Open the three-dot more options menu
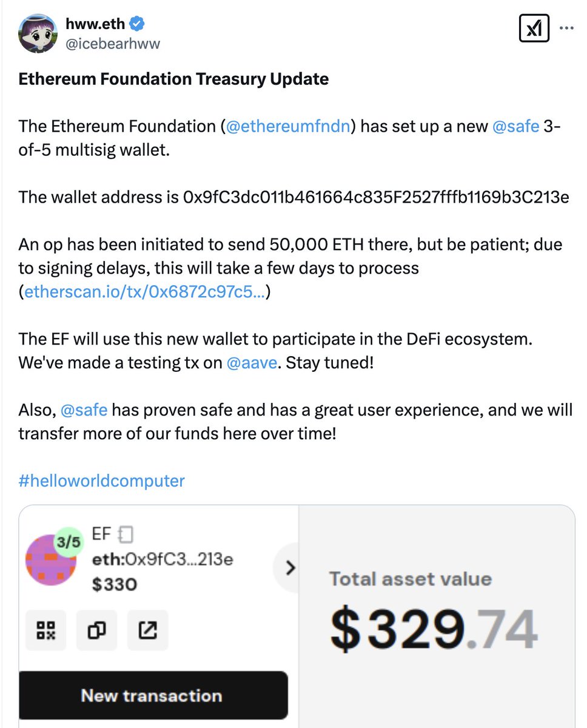The width and height of the screenshot is (587, 728). tap(566, 29)
